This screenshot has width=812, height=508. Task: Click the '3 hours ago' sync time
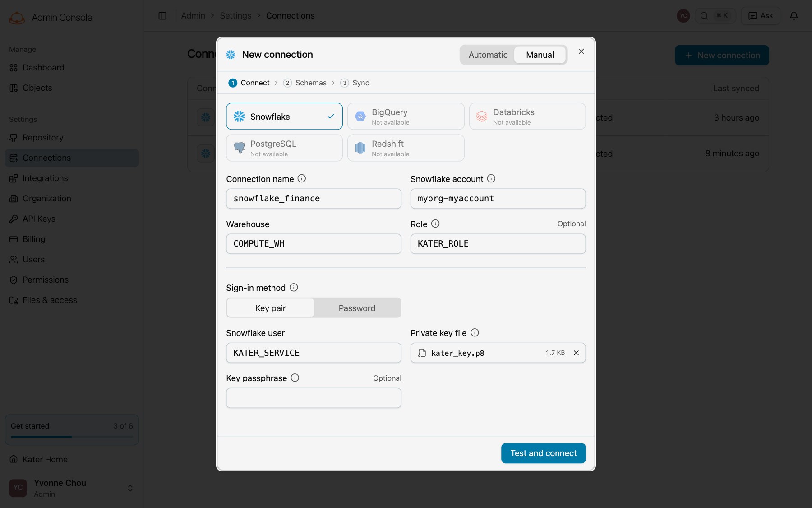(x=736, y=118)
